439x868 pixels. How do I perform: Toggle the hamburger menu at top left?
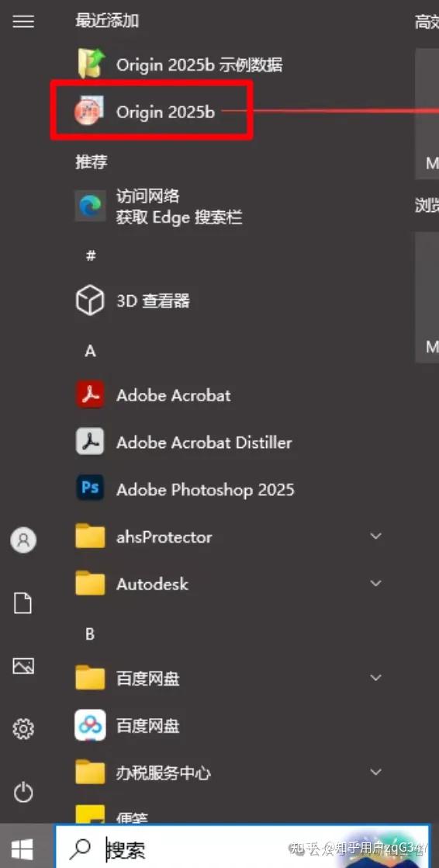[23, 22]
